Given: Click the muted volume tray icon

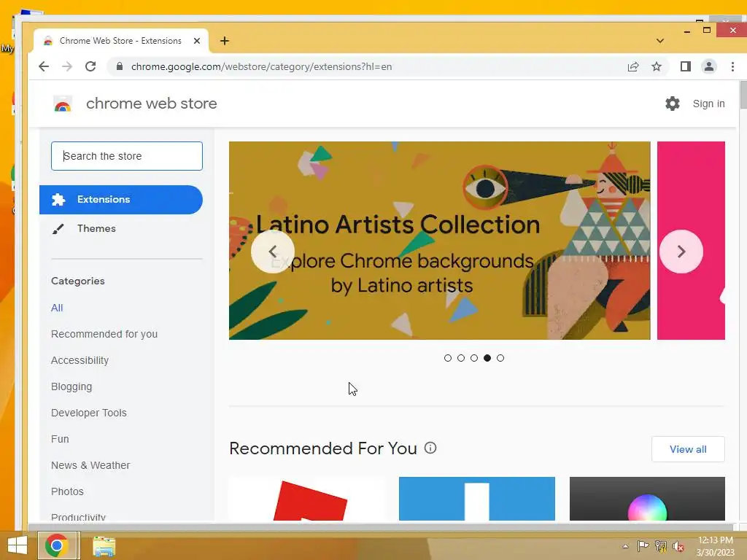Looking at the screenshot, I should 678,546.
